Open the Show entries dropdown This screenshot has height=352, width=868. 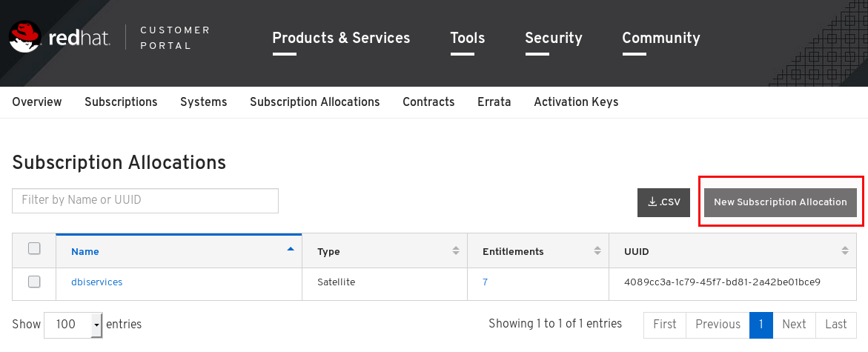point(73,325)
